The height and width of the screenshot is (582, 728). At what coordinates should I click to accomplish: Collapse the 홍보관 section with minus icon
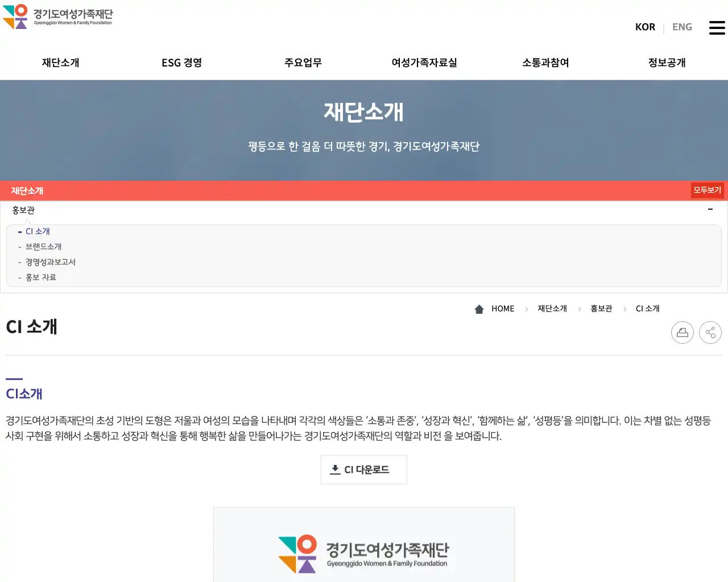point(710,210)
